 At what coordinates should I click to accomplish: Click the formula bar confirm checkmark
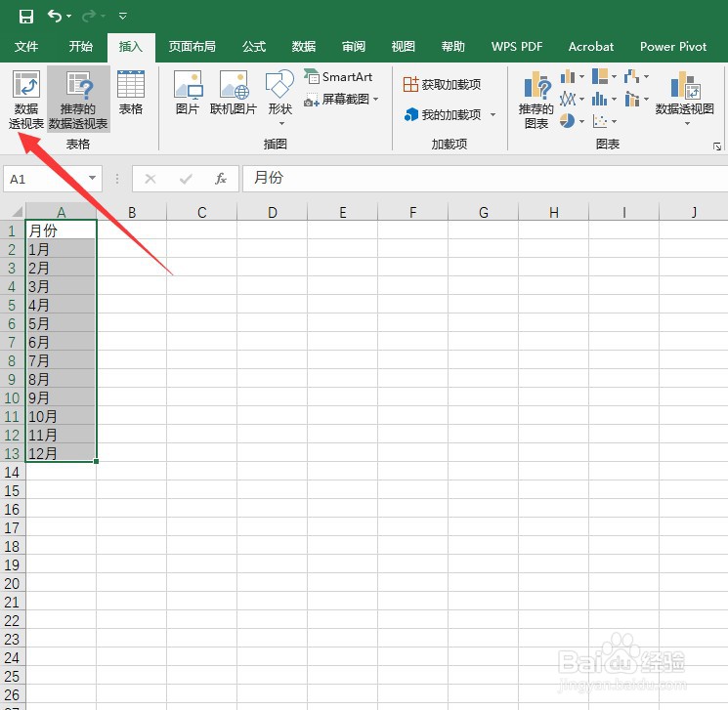click(186, 179)
